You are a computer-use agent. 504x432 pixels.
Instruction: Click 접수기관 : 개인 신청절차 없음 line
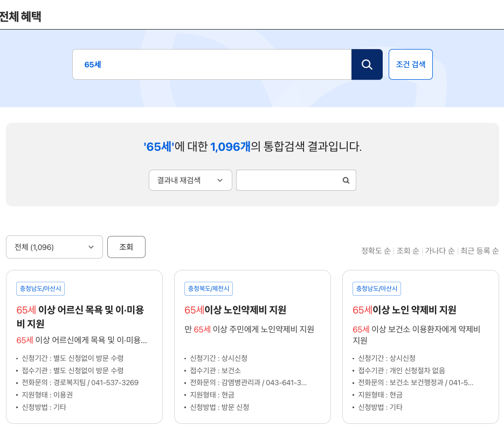[x=402, y=371]
